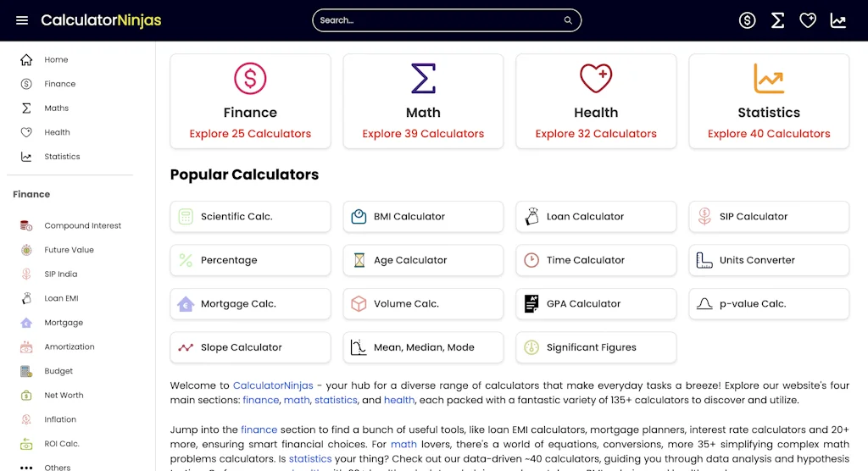The image size is (868, 471).
Task: Click the sigma math icon in header
Action: point(777,20)
